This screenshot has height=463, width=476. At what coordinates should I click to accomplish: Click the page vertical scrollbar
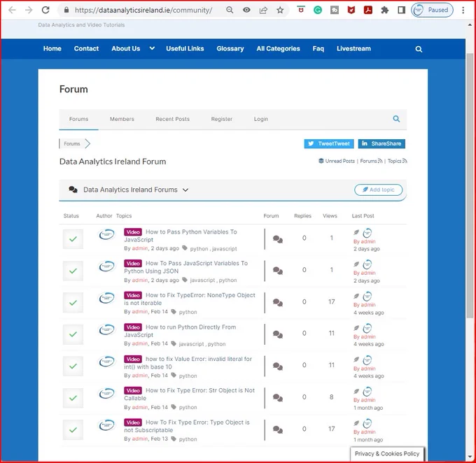point(470,185)
